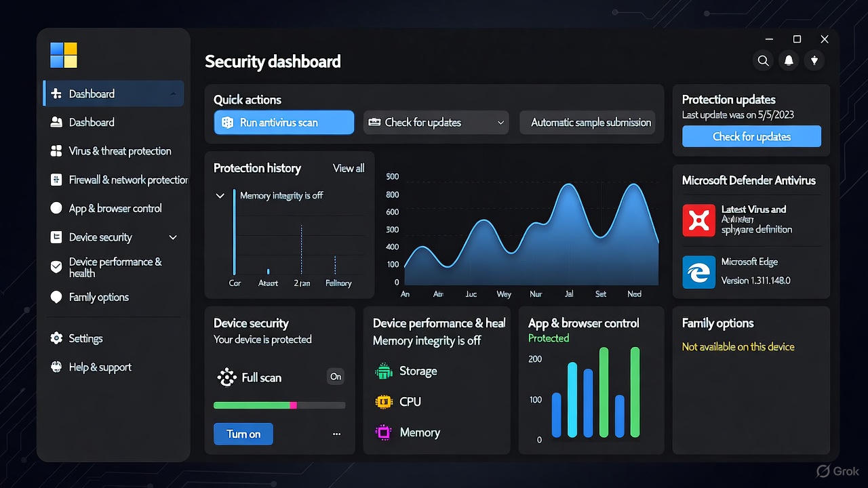The height and width of the screenshot is (488, 868).
Task: Open the ellipsis menu in Device security panel
Action: pyautogui.click(x=336, y=434)
